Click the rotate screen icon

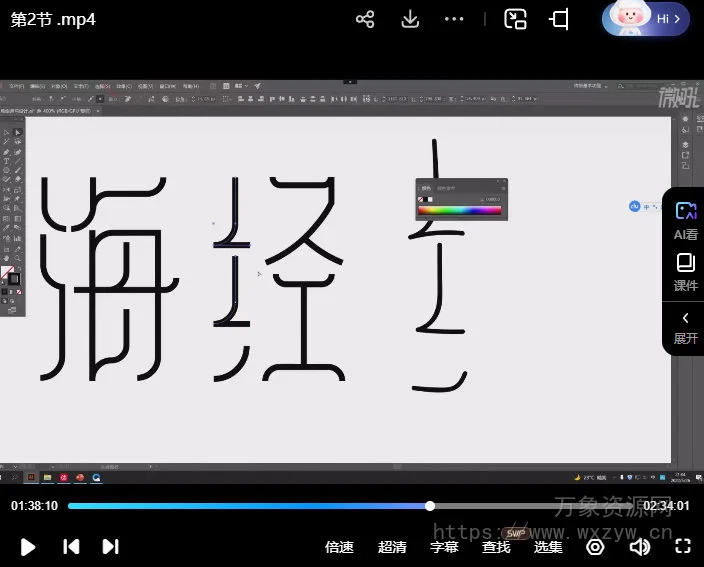pyautogui.click(x=560, y=19)
